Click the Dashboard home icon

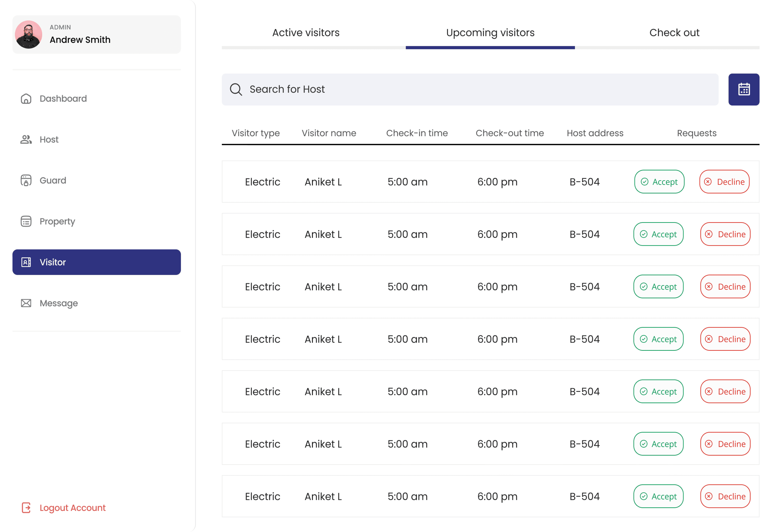point(26,99)
